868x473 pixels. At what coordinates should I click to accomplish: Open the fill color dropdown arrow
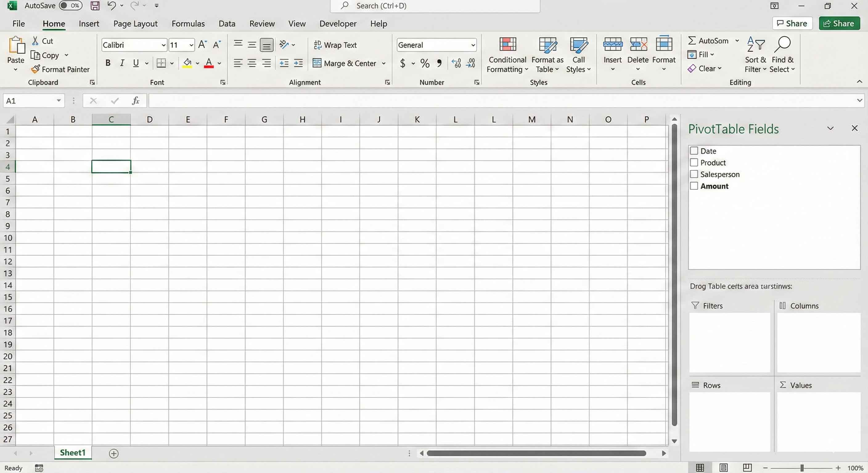pyautogui.click(x=198, y=63)
